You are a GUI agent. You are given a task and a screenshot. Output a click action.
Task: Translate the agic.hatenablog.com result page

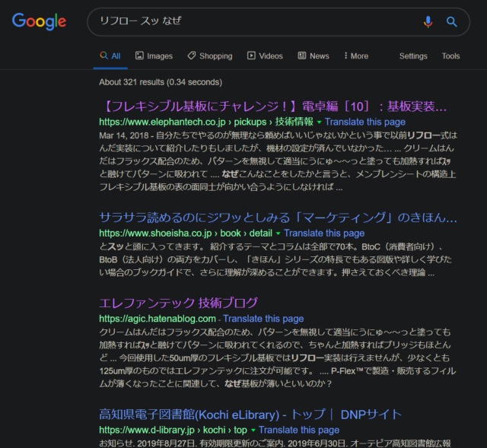[x=263, y=319]
